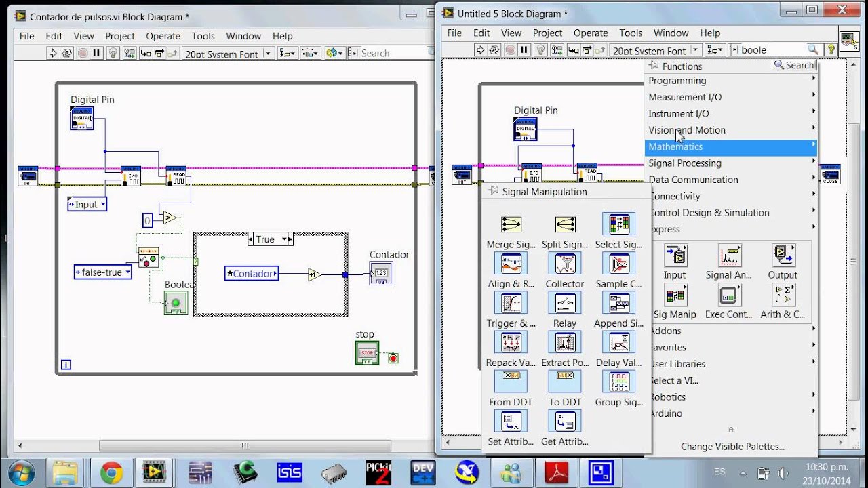Choose the Group Signals icon
The width and height of the screenshot is (868, 488).
[x=618, y=382]
